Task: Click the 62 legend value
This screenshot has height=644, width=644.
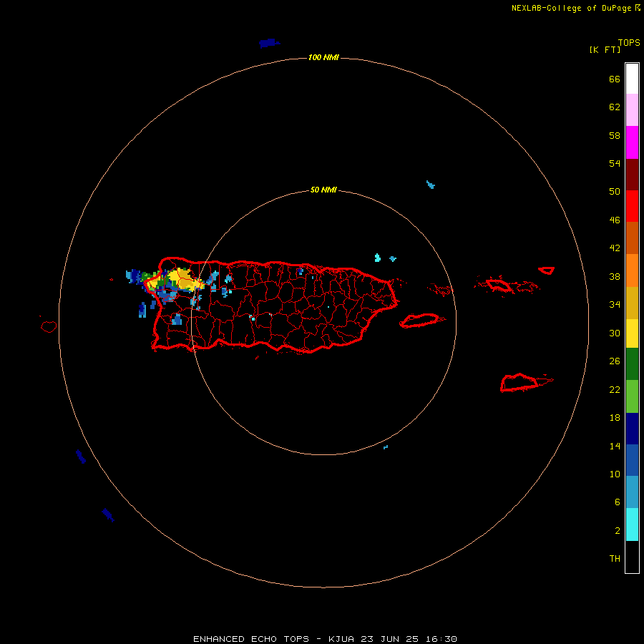Action: click(x=615, y=107)
